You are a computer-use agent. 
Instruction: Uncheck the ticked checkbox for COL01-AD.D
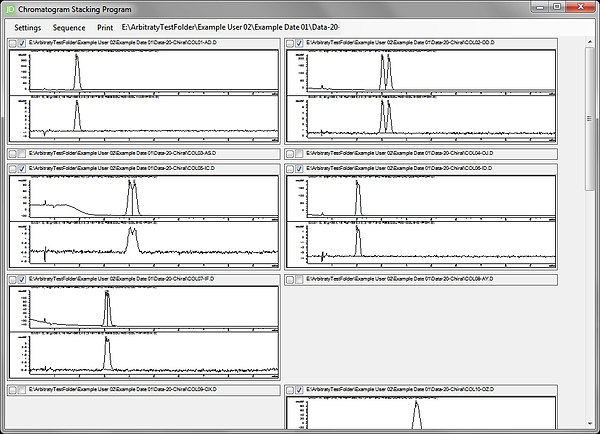pyautogui.click(x=22, y=43)
